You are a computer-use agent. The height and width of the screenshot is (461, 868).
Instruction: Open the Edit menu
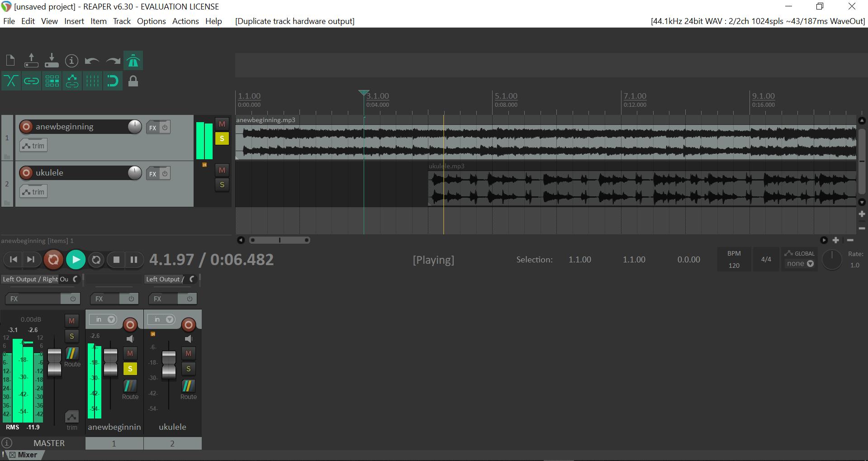[28, 21]
